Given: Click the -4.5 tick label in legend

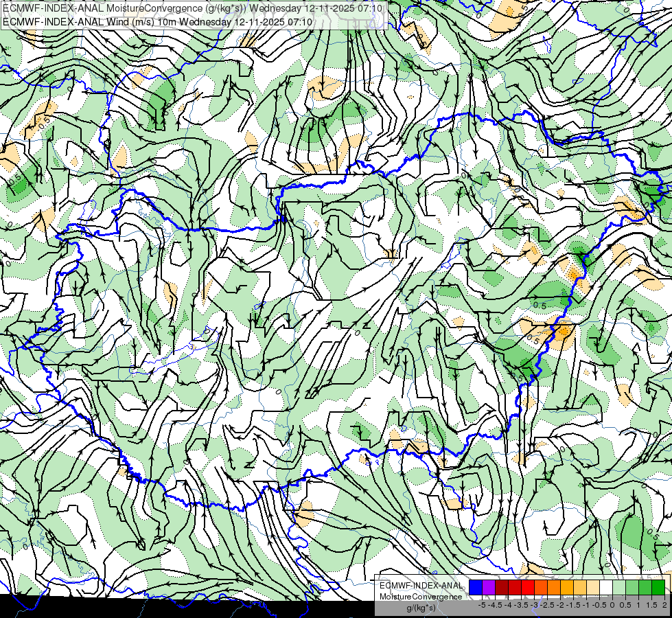Looking at the screenshot, I should point(495,605).
